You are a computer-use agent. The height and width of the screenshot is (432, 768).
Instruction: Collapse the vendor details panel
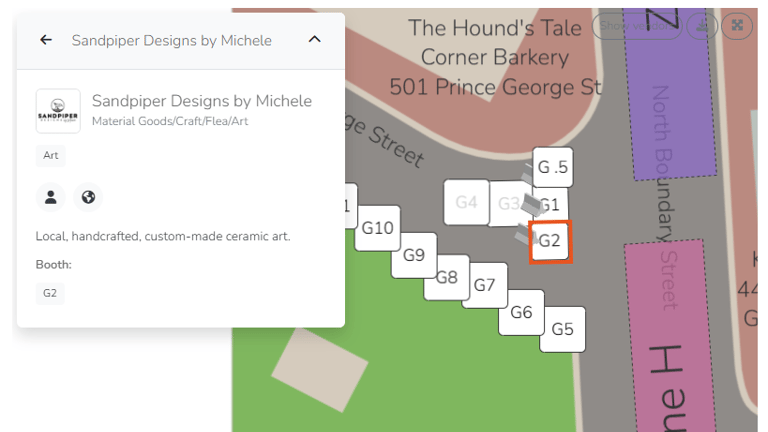click(x=314, y=40)
